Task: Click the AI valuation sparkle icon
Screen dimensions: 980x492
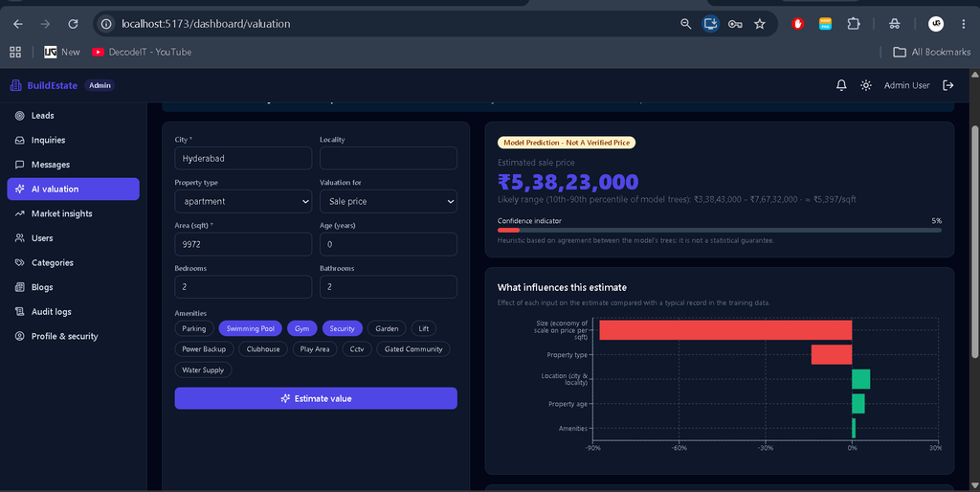Action: pyautogui.click(x=19, y=189)
